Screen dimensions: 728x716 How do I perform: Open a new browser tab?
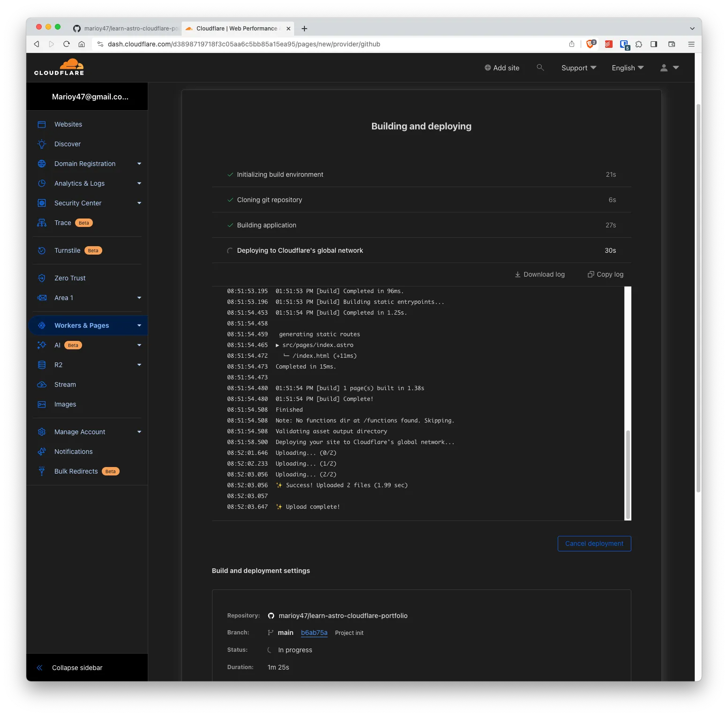pyautogui.click(x=304, y=29)
